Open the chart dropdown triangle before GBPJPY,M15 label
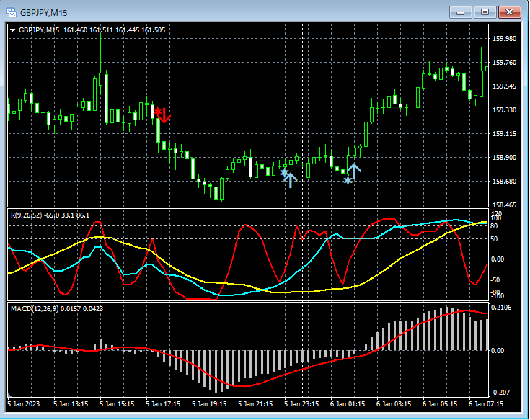This screenshot has height=420, width=530. click(x=13, y=30)
